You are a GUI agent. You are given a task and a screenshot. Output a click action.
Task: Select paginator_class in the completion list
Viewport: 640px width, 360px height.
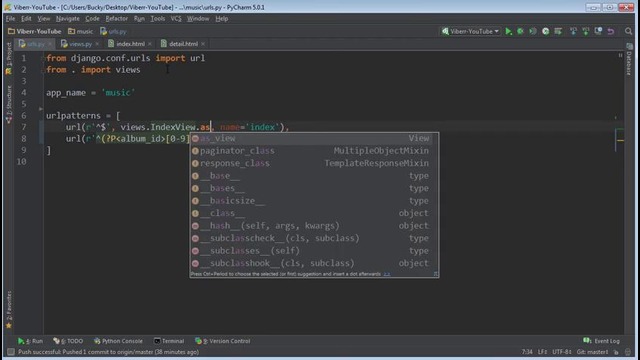click(x=314, y=151)
